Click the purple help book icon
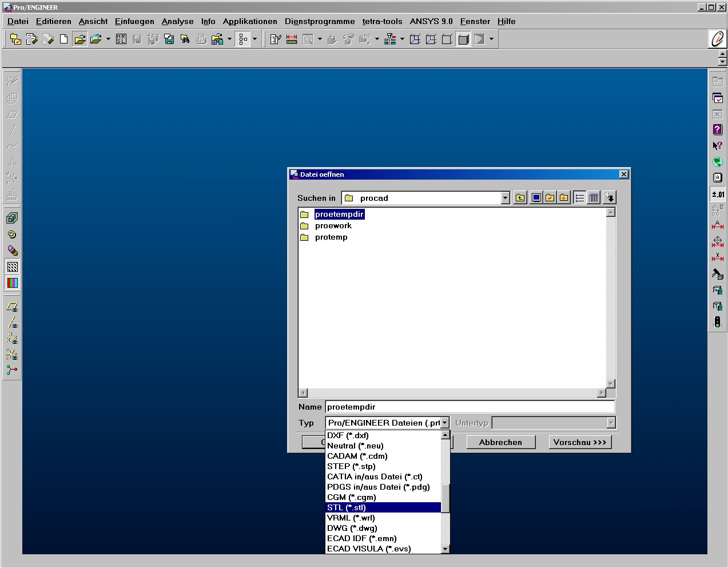This screenshot has height=568, width=728. 718,130
